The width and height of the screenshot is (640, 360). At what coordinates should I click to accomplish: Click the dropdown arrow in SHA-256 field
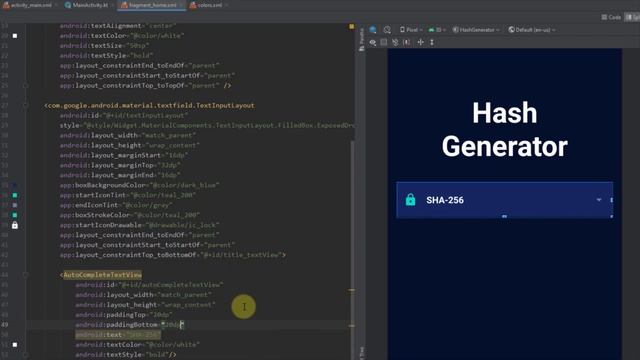(x=599, y=200)
